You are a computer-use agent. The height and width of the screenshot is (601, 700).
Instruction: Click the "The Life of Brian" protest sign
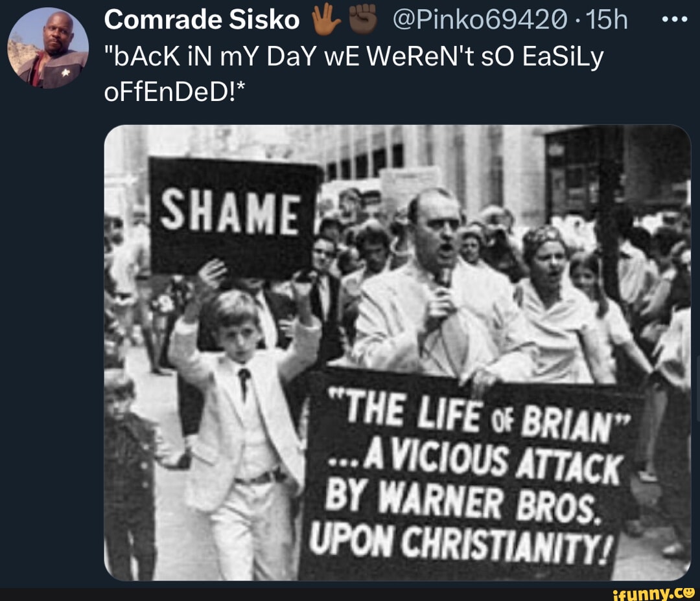(469, 475)
